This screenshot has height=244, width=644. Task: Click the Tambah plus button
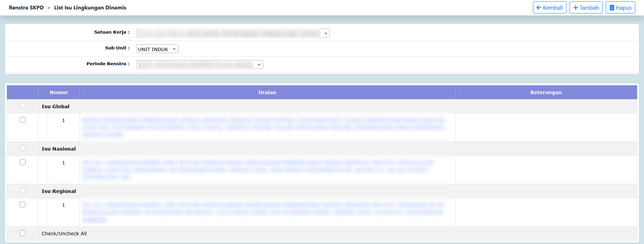tap(586, 8)
